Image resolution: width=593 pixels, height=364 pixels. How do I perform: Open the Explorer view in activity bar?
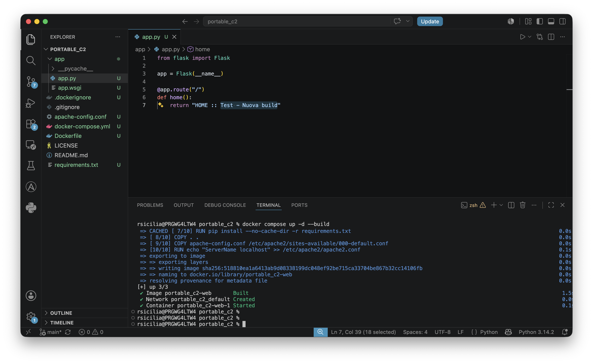pos(31,39)
